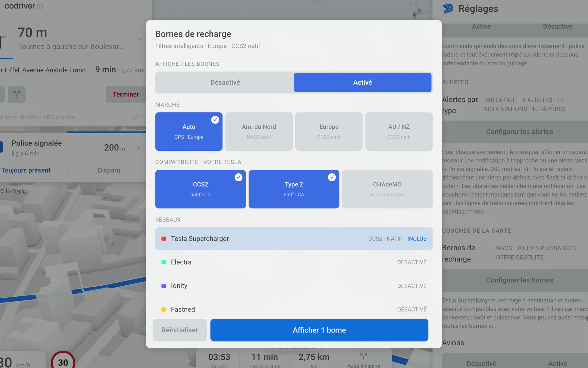The width and height of the screenshot is (588, 368).
Task: Click the red Tesla Supercharger color dot
Action: (x=164, y=239)
